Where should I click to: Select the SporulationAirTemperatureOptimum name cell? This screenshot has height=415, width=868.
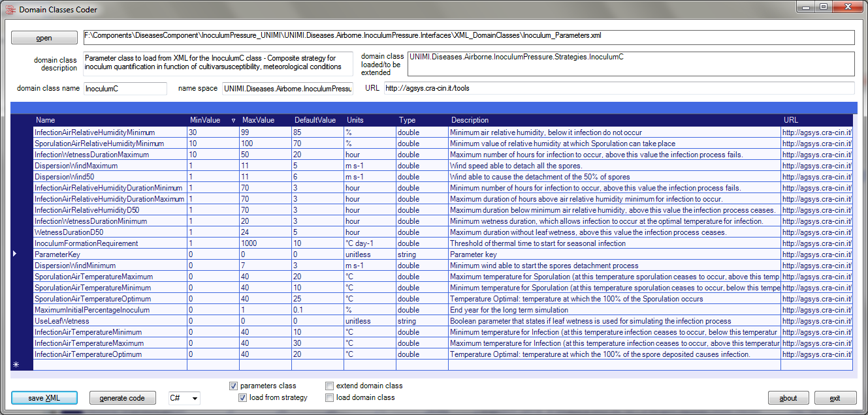110,299
